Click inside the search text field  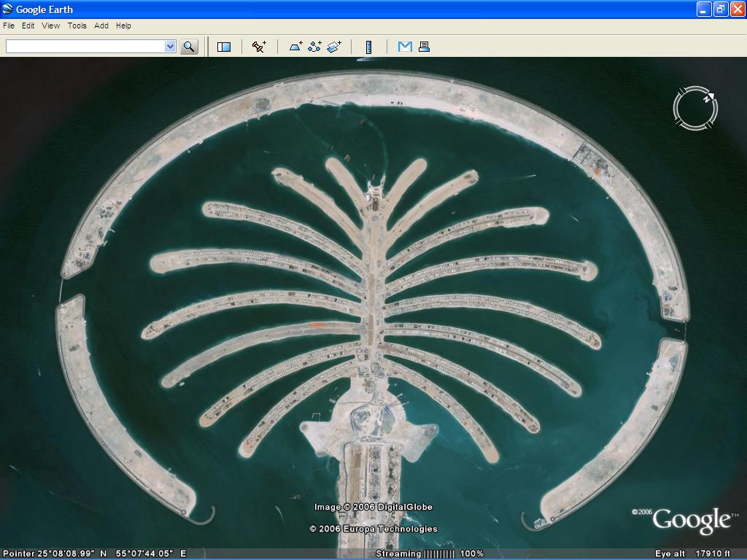coord(85,47)
